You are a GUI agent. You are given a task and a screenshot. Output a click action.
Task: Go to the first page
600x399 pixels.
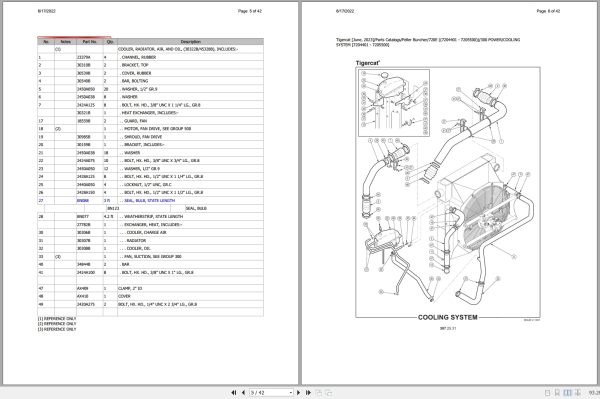click(x=234, y=392)
